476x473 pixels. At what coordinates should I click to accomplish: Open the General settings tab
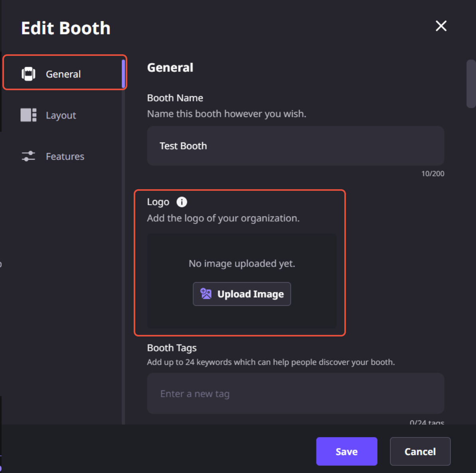64,72
